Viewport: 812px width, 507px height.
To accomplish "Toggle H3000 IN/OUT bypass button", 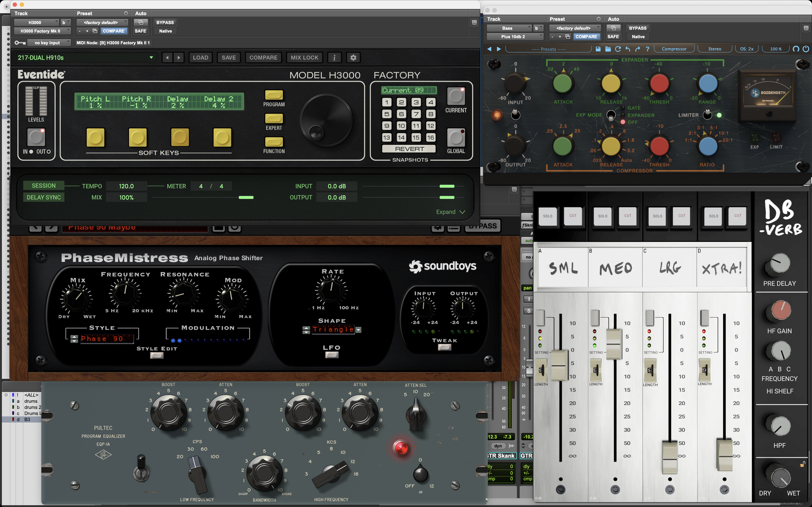I will coord(36,137).
